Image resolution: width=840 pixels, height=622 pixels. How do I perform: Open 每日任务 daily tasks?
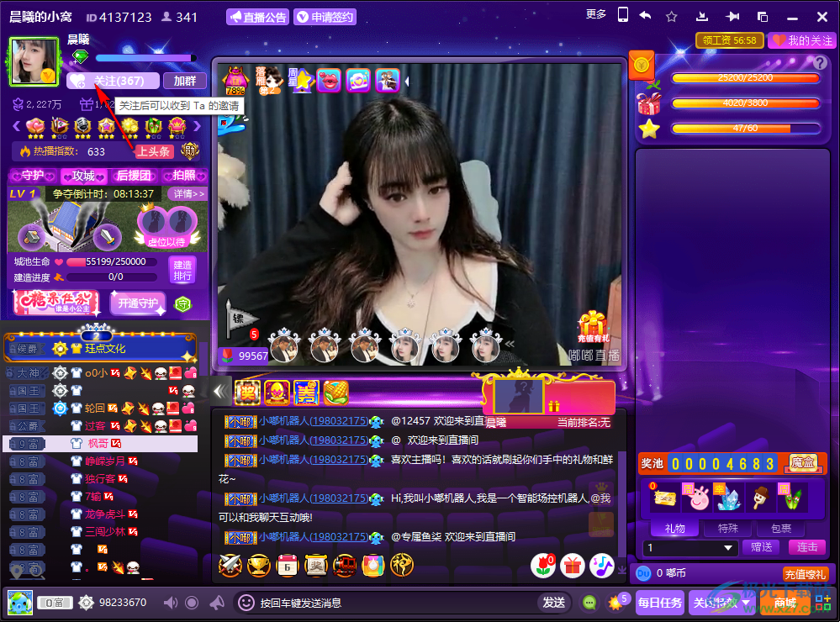660,603
